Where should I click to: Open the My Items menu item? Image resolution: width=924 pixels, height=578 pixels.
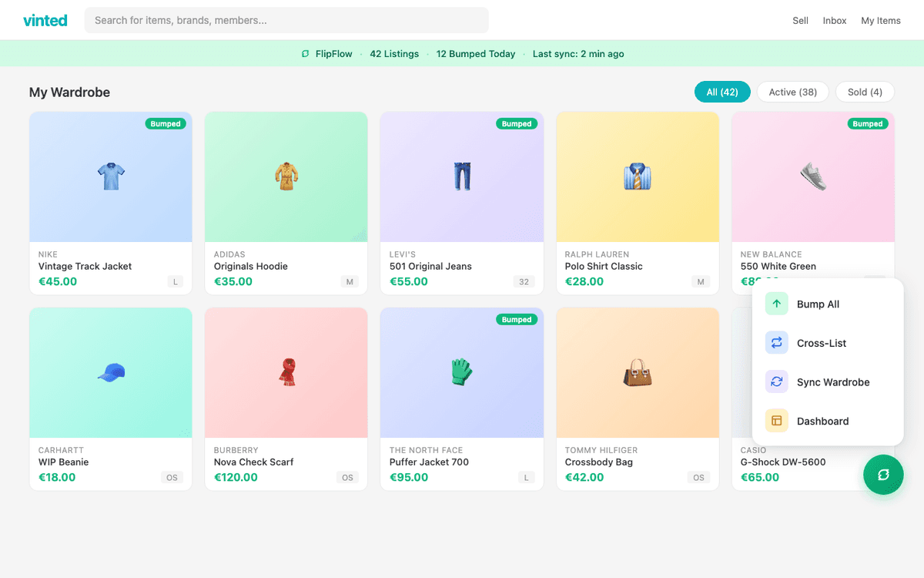(x=880, y=20)
